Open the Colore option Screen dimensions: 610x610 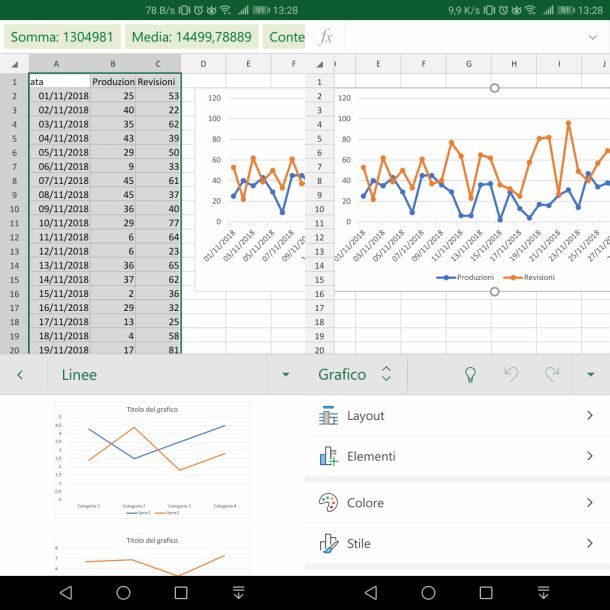point(457,503)
